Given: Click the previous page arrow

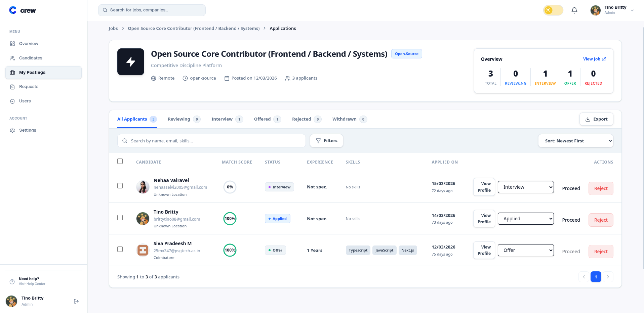Looking at the screenshot, I should 584,277.
